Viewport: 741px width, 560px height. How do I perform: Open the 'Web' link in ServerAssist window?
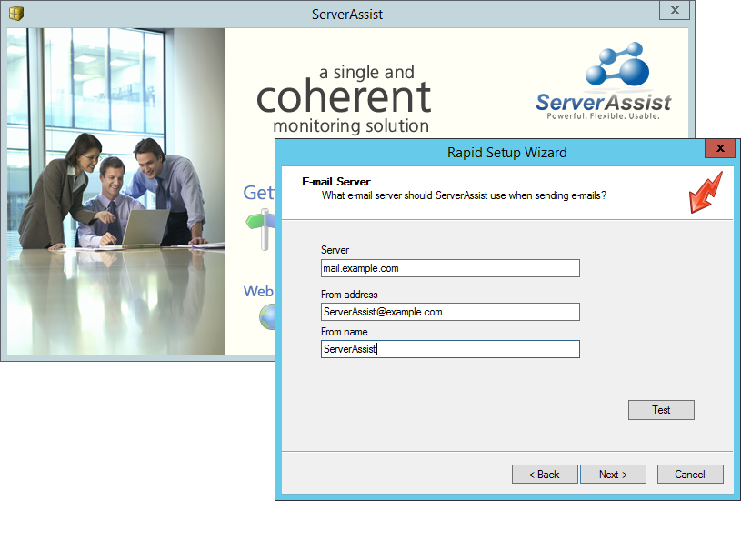point(258,291)
